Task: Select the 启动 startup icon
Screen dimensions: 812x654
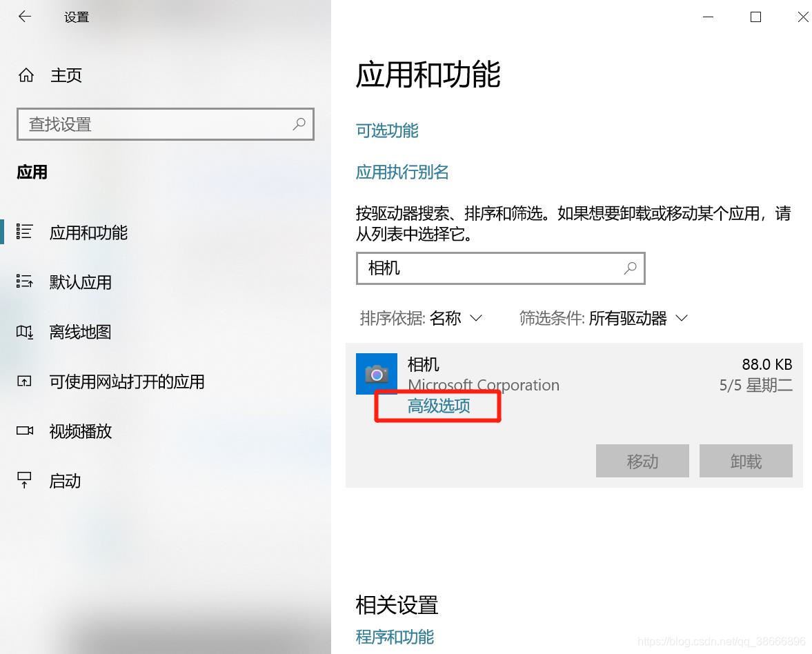Action: click(24, 480)
